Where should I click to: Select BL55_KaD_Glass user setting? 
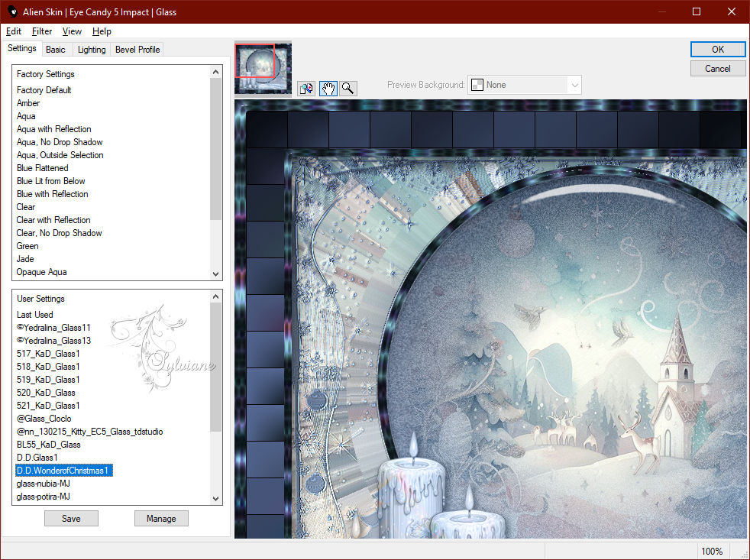click(x=49, y=444)
